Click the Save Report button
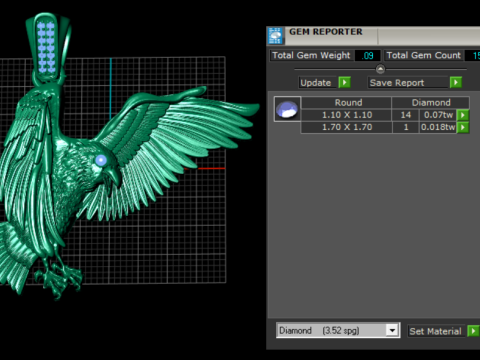480x360 pixels. point(408,83)
